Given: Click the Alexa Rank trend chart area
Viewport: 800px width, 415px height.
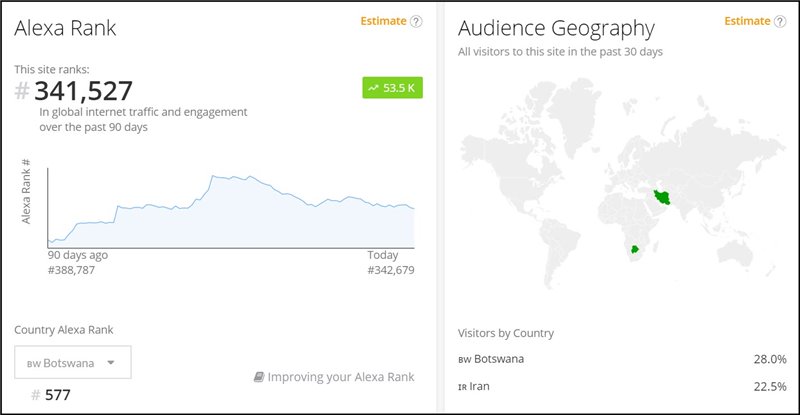Looking at the screenshot, I should point(231,208).
